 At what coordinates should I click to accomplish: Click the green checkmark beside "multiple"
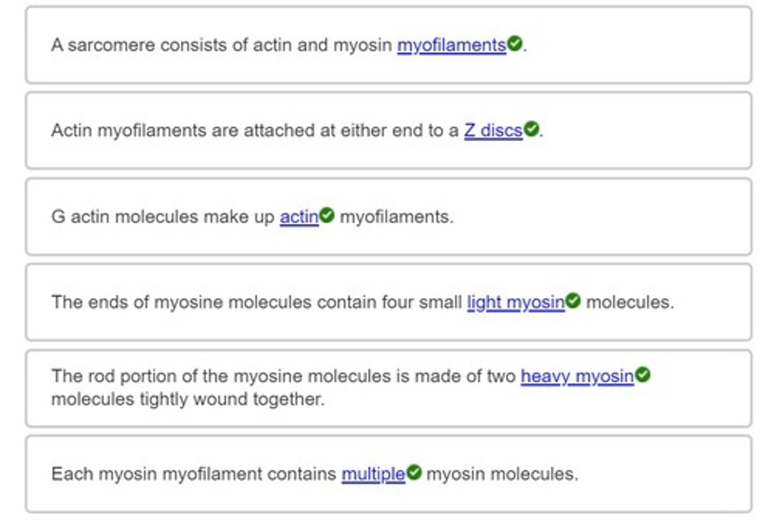pyautogui.click(x=414, y=472)
